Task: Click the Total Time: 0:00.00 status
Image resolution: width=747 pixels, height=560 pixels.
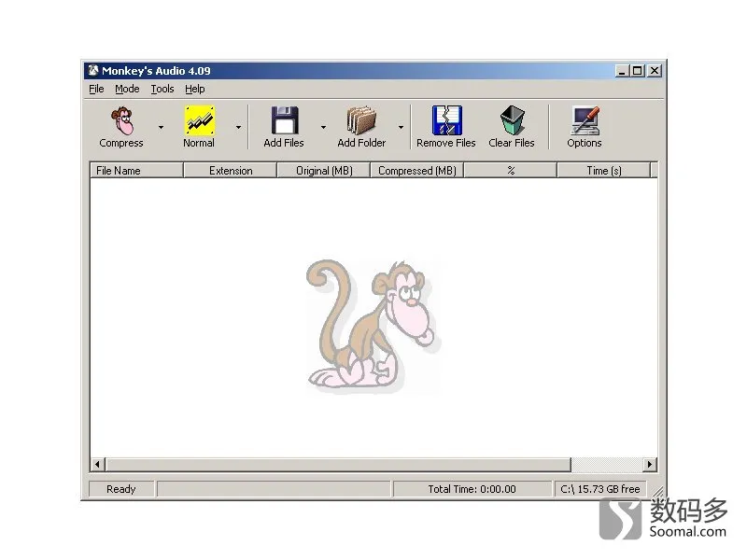Action: point(472,489)
